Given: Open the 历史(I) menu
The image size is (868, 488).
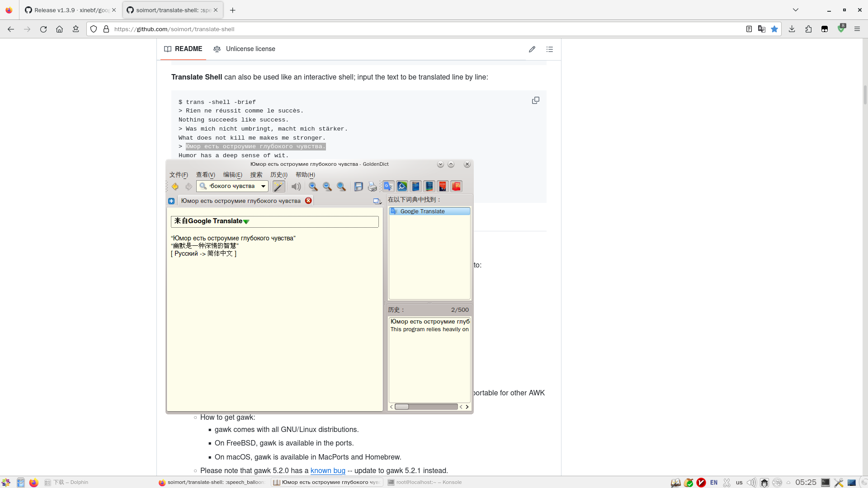Looking at the screenshot, I should [x=278, y=175].
